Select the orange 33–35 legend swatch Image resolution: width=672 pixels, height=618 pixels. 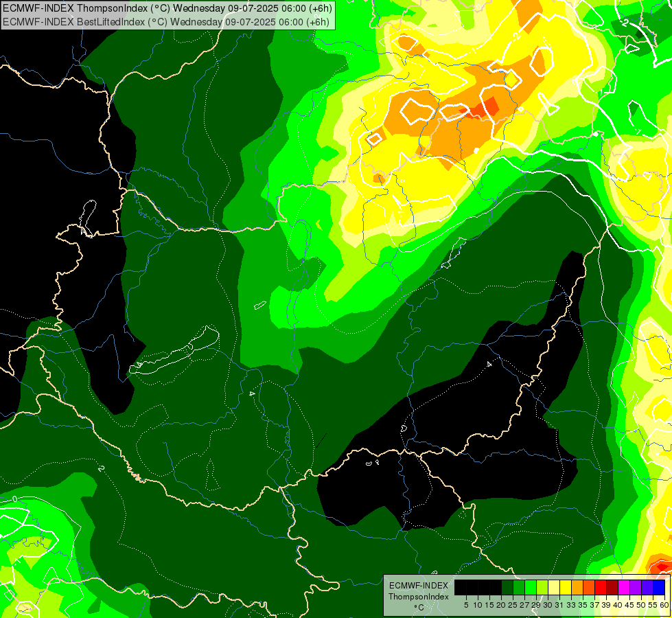coord(577,587)
